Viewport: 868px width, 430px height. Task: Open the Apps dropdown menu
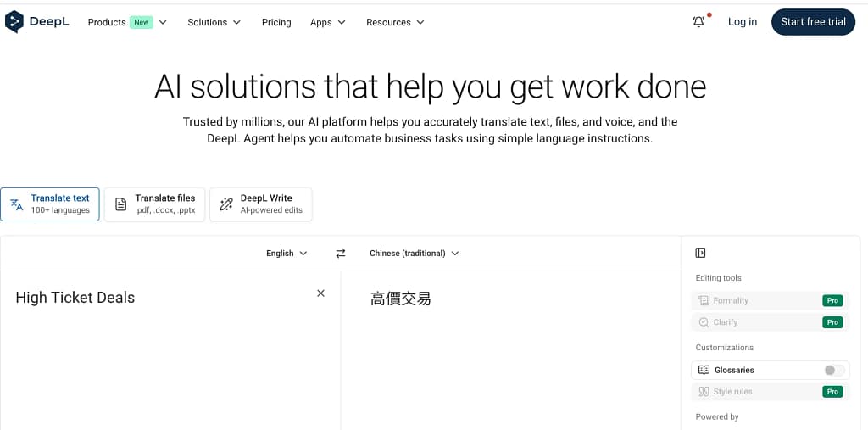[x=328, y=22]
